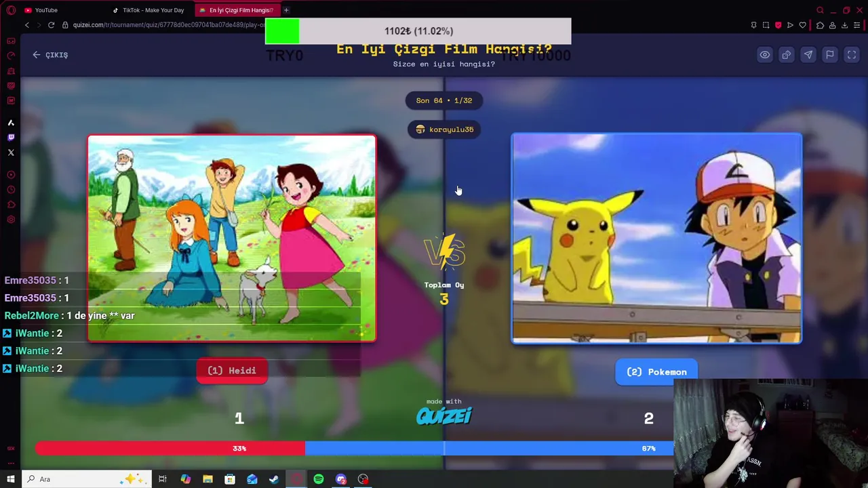Vote for the (2) Pokemon button
The height and width of the screenshot is (488, 868).
click(656, 372)
